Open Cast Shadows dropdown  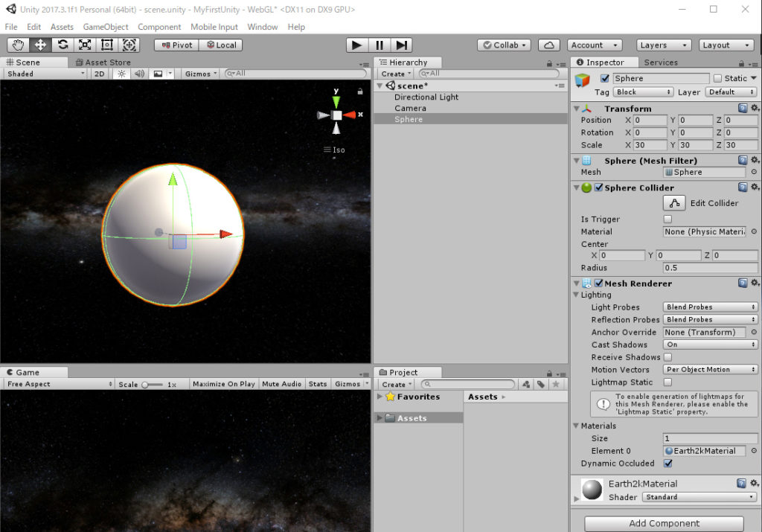coord(710,344)
